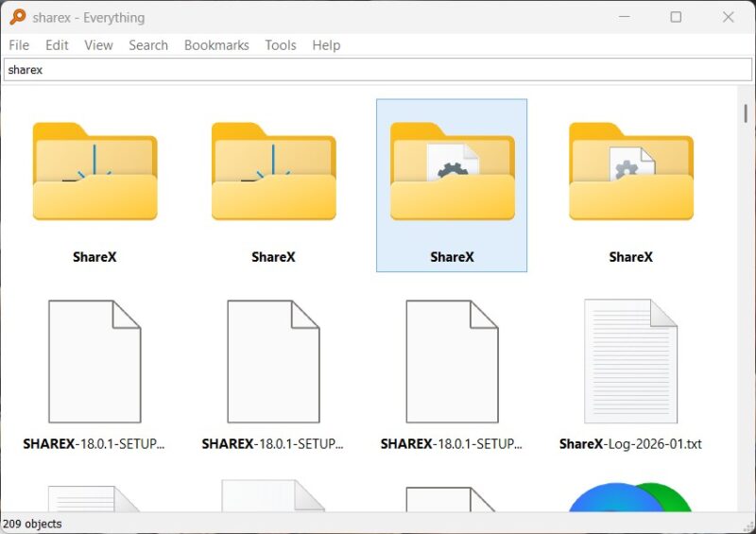Open the Edit menu
The image size is (756, 534).
[57, 45]
